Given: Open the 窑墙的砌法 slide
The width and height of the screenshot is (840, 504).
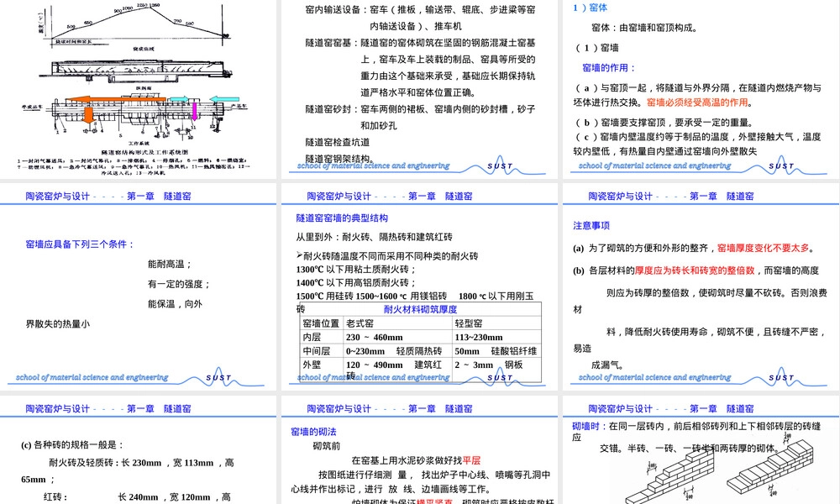Looking at the screenshot, I should tap(419, 450).
